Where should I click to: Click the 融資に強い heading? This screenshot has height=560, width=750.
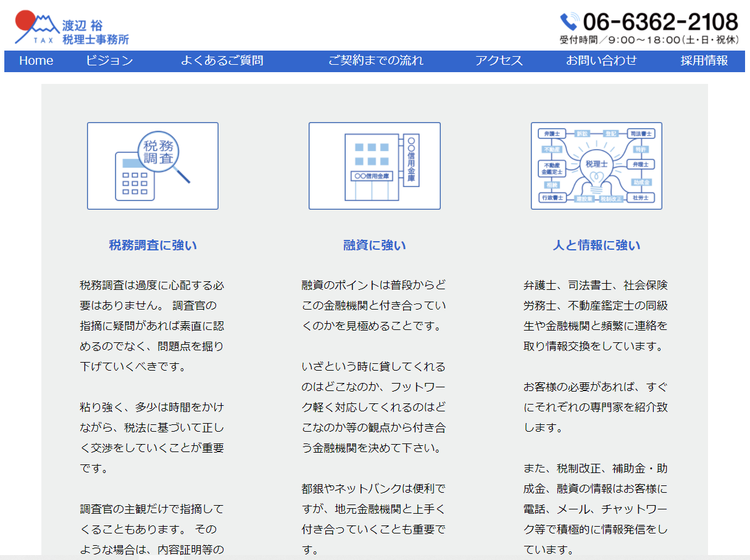(x=375, y=245)
